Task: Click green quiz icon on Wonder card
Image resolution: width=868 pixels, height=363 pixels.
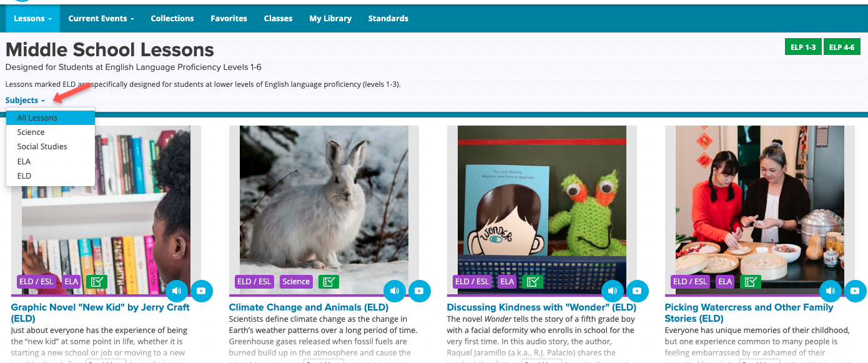Action: [x=532, y=282]
